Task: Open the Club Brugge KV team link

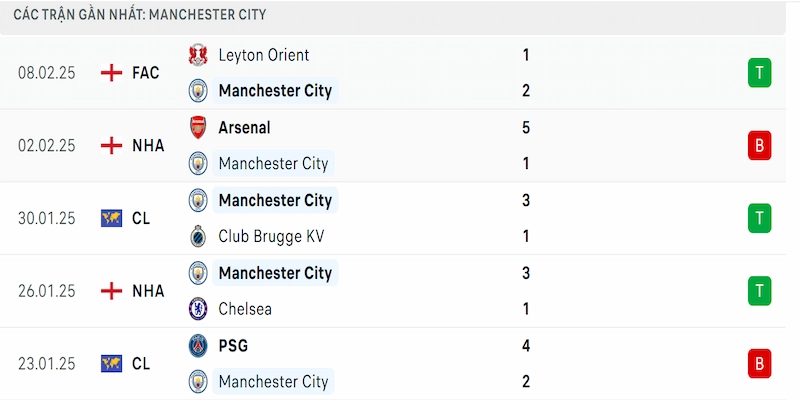Action: [x=271, y=236]
